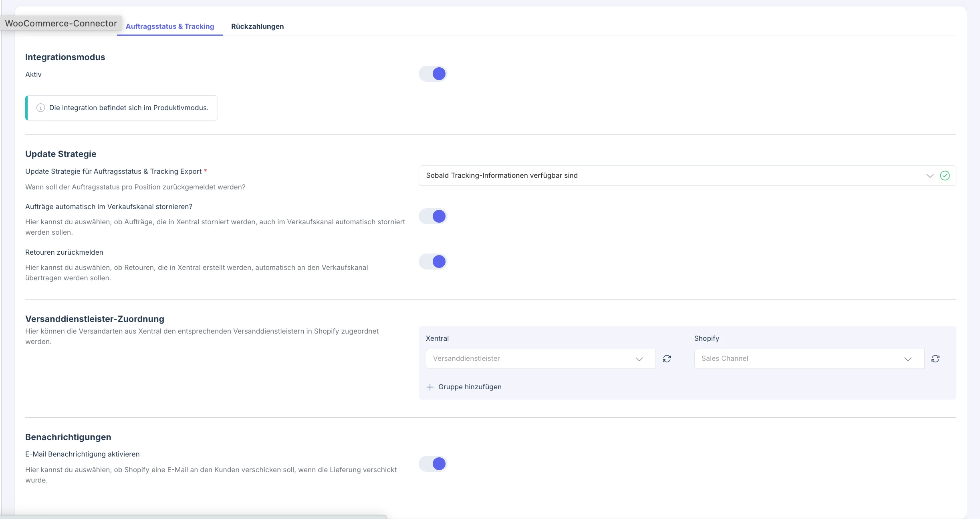Click refresh icon next to Sales Channel dropdown
Viewport: 980px width, 519px height.
pos(935,359)
